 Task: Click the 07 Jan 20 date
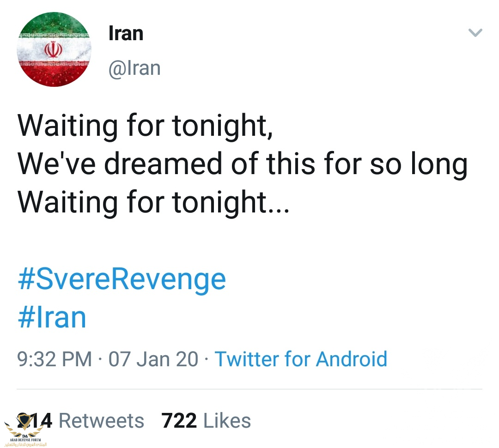point(153,359)
